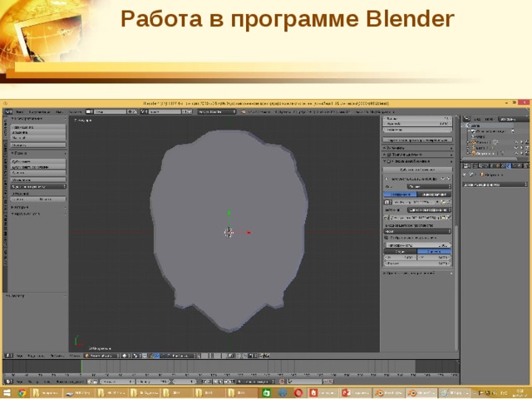The width and height of the screenshot is (532, 399).
Task: Open the Object Mode dropdown in 3D header
Action: (x=101, y=356)
